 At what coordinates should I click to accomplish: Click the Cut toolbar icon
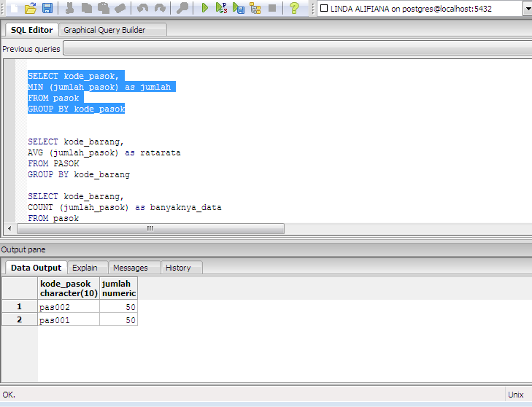click(x=69, y=8)
